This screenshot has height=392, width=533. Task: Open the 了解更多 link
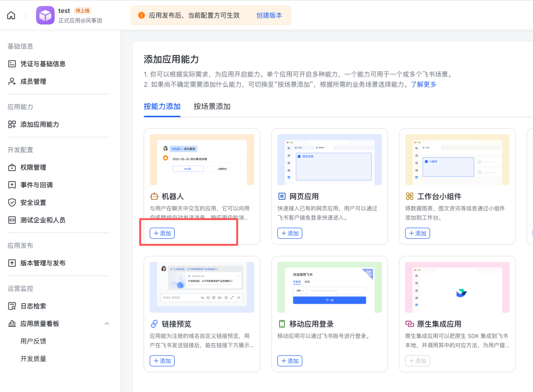pos(423,84)
